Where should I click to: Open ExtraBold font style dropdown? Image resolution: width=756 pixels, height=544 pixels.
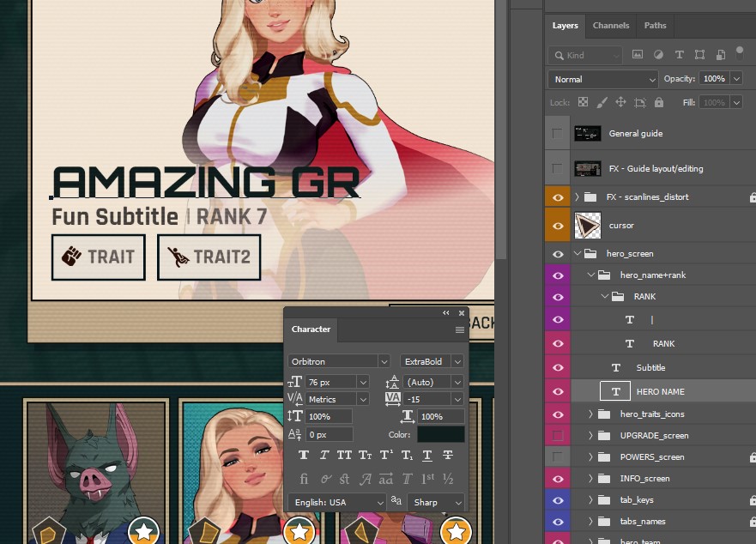tap(457, 361)
